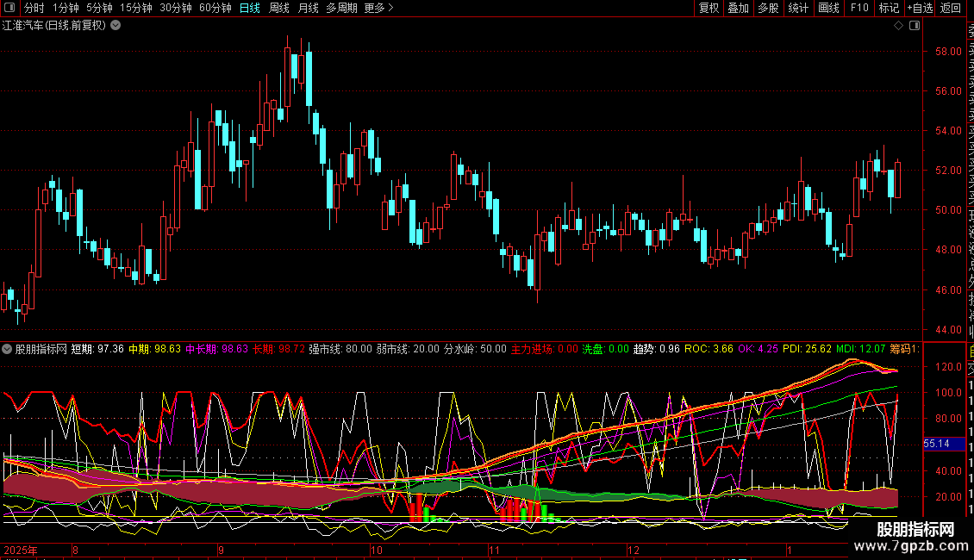Select the 分时 intraday view
This screenshot has height=560, width=974.
click(x=34, y=9)
